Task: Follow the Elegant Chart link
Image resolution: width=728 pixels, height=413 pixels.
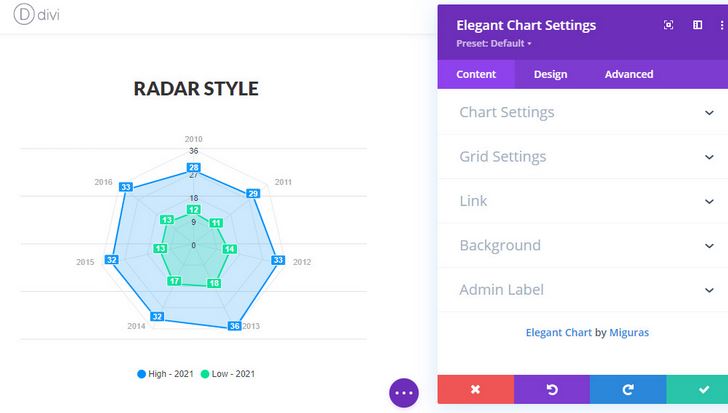Action: (559, 332)
